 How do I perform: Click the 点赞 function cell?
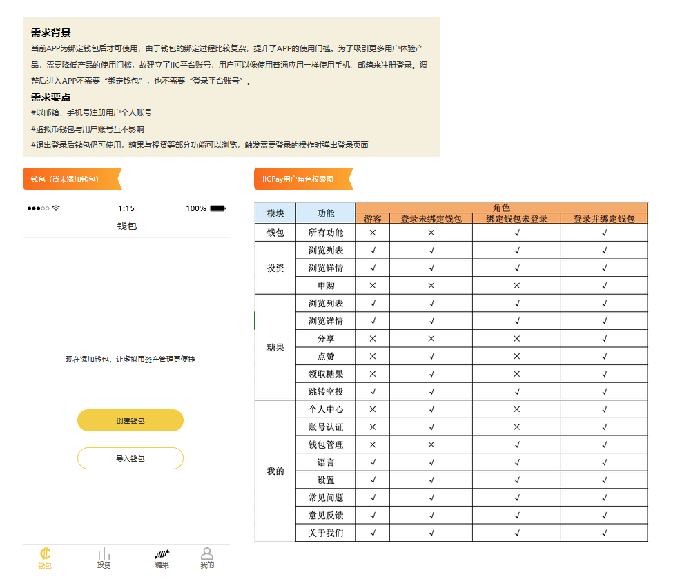coord(325,356)
